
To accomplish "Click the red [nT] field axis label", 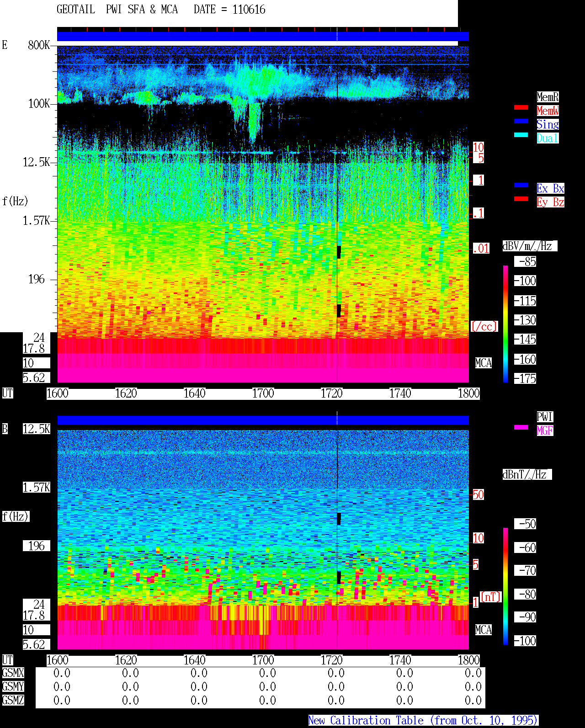I will [491, 597].
